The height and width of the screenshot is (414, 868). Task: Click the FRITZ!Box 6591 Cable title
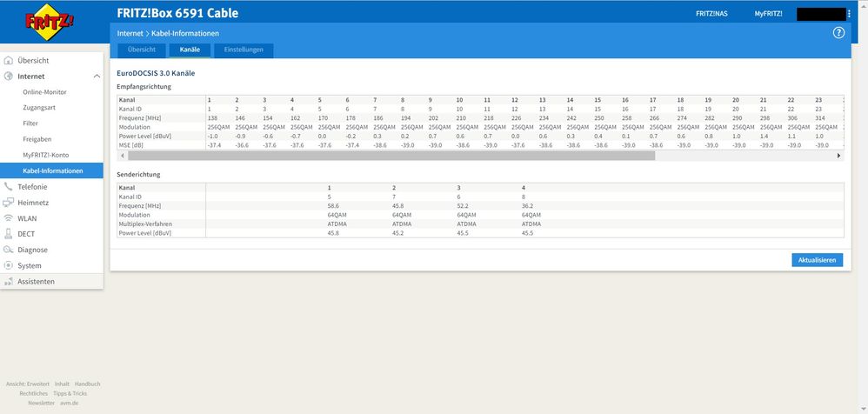coord(177,13)
